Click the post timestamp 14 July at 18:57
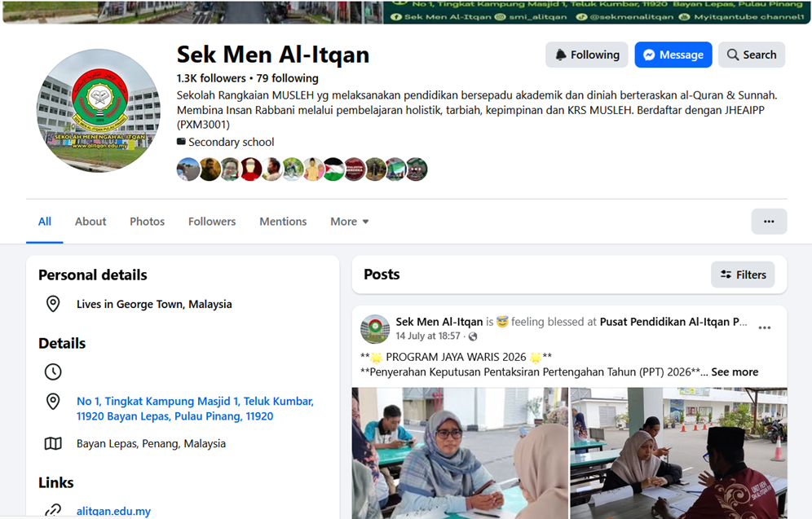The image size is (812, 519). [428, 336]
